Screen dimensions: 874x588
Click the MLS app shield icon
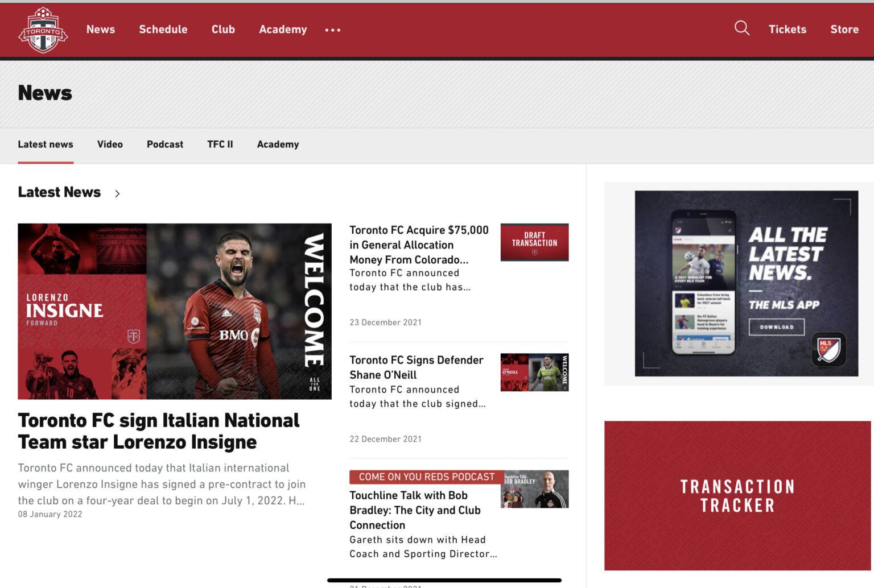click(x=828, y=349)
